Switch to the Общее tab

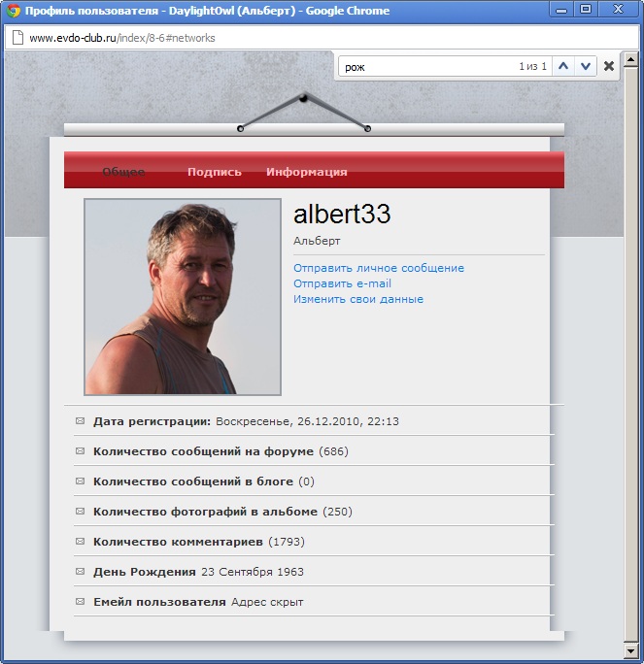(x=123, y=172)
